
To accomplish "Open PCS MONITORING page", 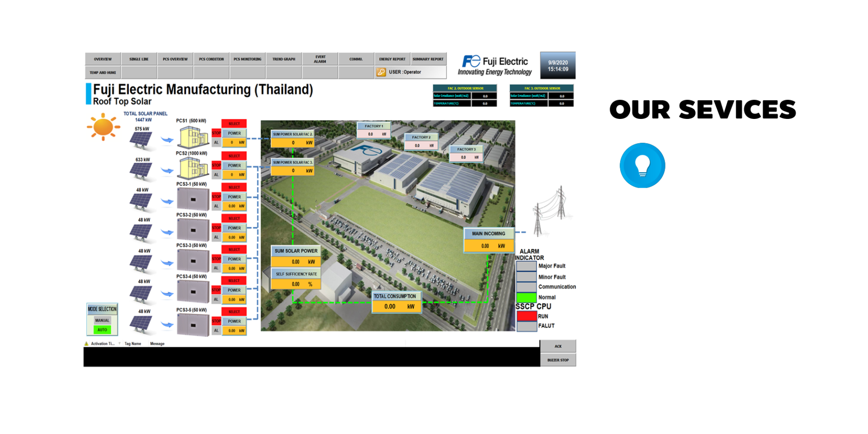I will click(x=247, y=59).
